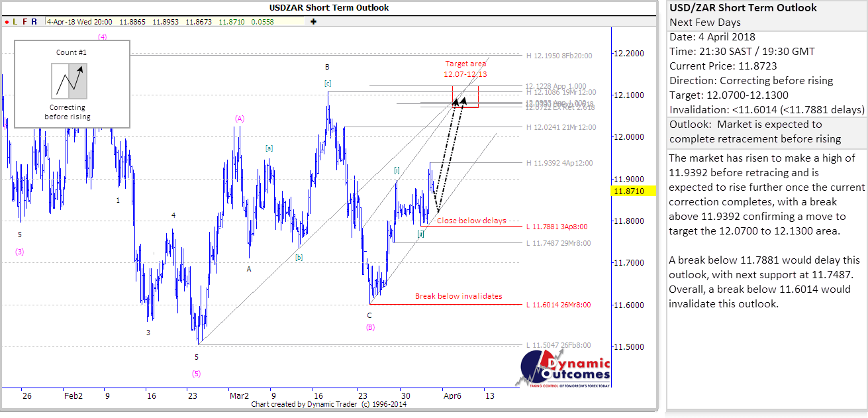Screen dimensions: 868x418
Task: Click the 'Date: 4 April 2018' line
Action: pyautogui.click(x=712, y=37)
